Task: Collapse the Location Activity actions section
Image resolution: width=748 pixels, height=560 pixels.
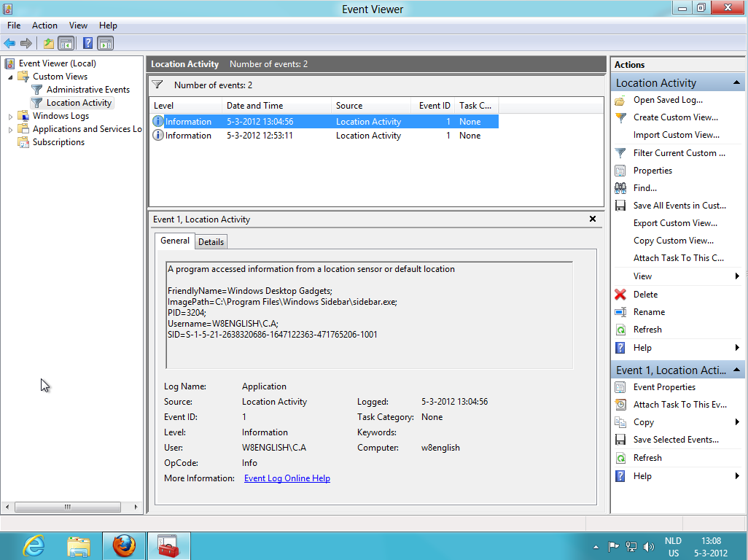Action: [x=736, y=83]
